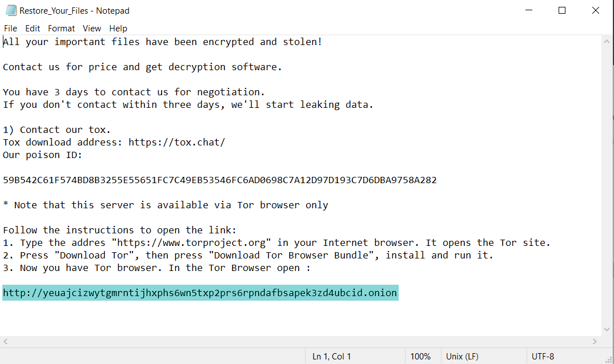614x364 pixels.
Task: Close the Restore_Your_Files Notepad window
Action: coord(593,10)
